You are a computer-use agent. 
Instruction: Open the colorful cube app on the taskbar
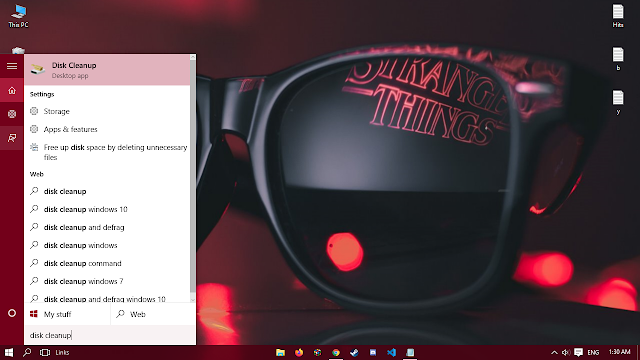317,352
